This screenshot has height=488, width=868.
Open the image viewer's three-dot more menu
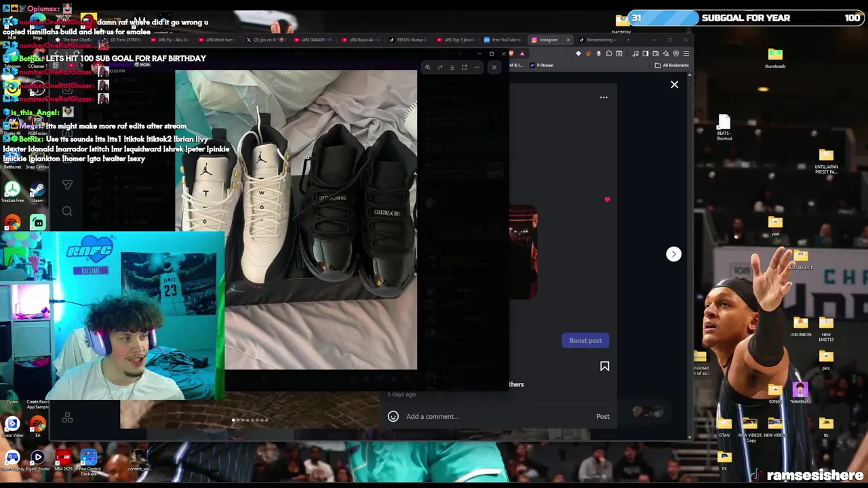(476, 67)
